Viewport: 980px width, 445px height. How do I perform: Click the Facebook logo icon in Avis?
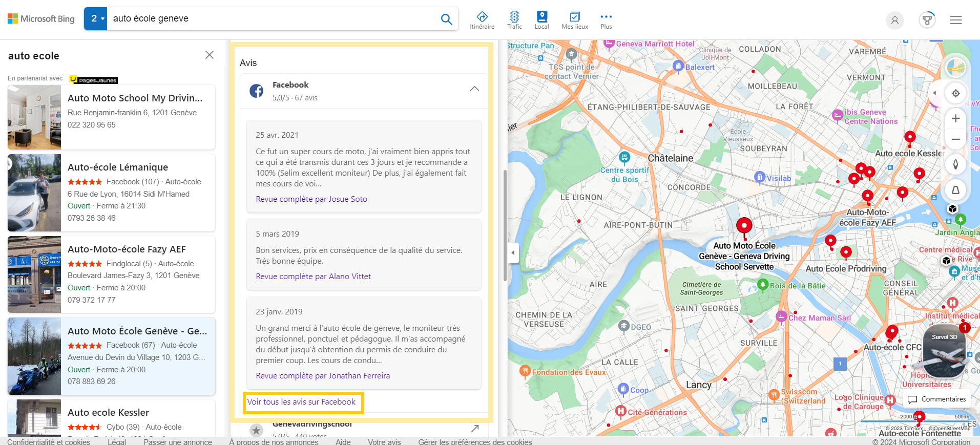tap(257, 91)
